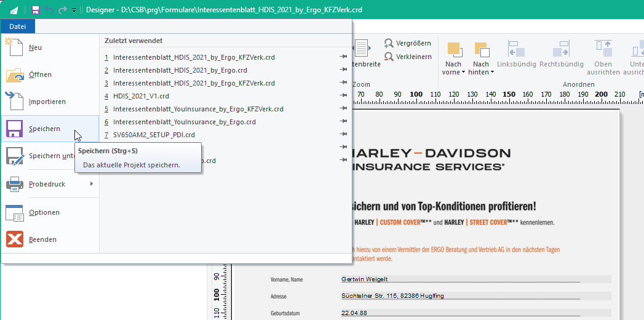Click the purple save icon in title bar
Image resolution: width=644 pixels, height=320 pixels.
pos(36,9)
